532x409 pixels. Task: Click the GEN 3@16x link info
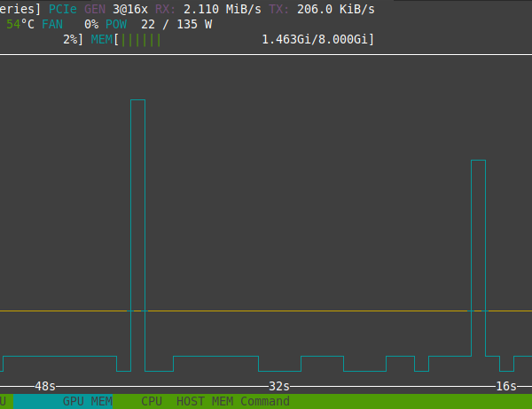(116, 9)
